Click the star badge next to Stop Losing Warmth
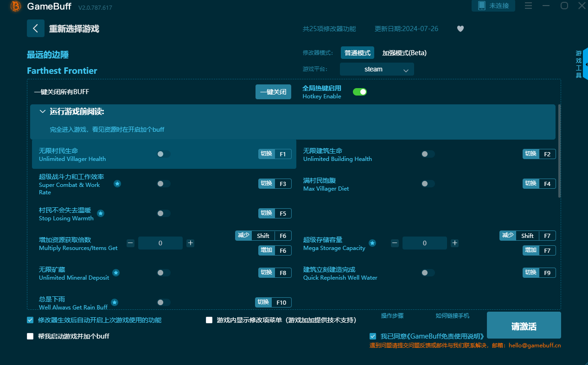 (x=101, y=213)
